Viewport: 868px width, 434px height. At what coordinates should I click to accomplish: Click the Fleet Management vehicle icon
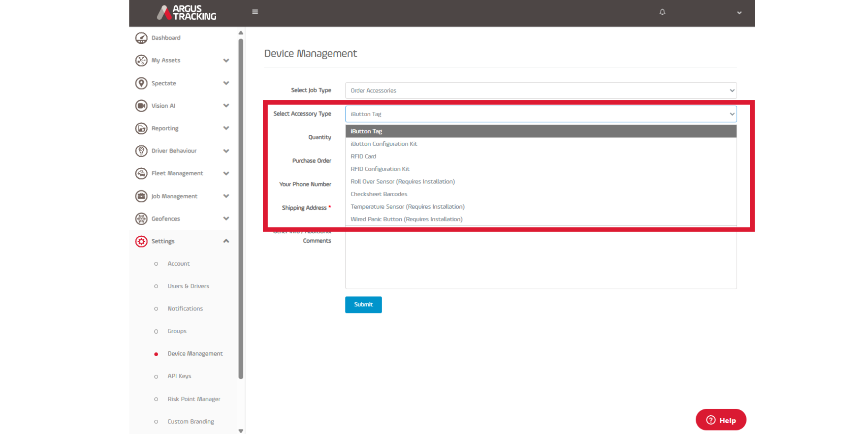[141, 173]
